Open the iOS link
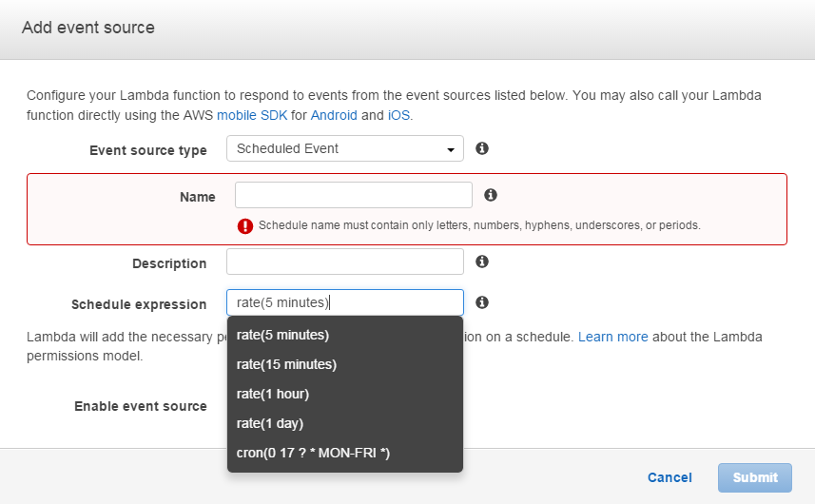 click(x=398, y=115)
